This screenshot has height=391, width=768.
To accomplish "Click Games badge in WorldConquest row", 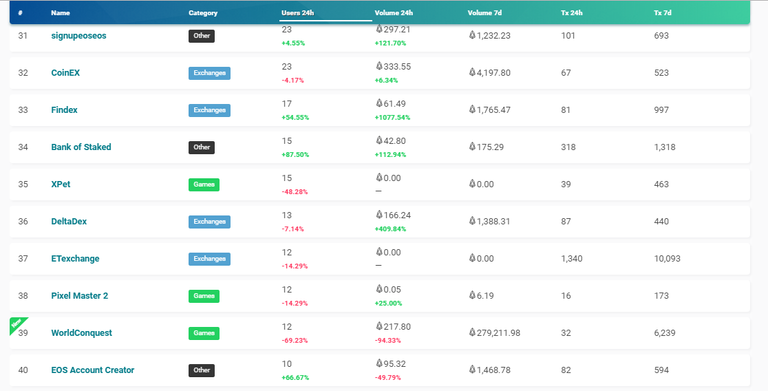I will 204,334.
